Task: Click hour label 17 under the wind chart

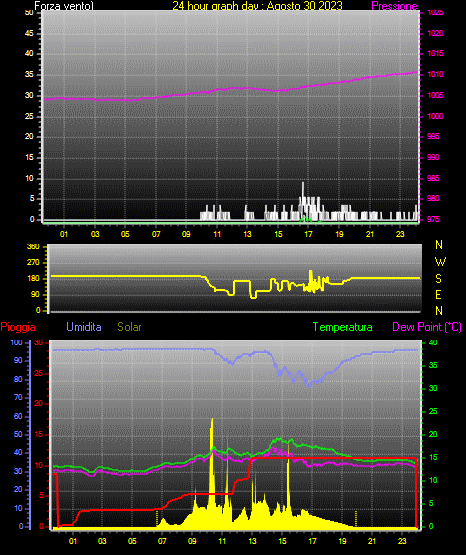Action: pos(309,234)
